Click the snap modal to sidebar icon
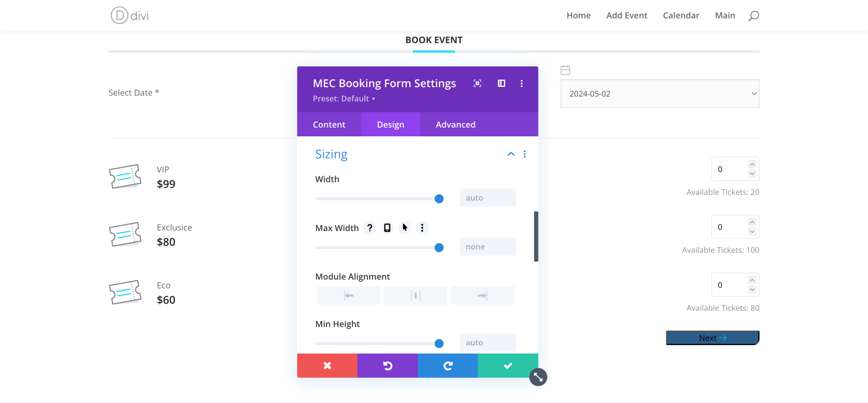The width and height of the screenshot is (868, 403). coord(501,83)
